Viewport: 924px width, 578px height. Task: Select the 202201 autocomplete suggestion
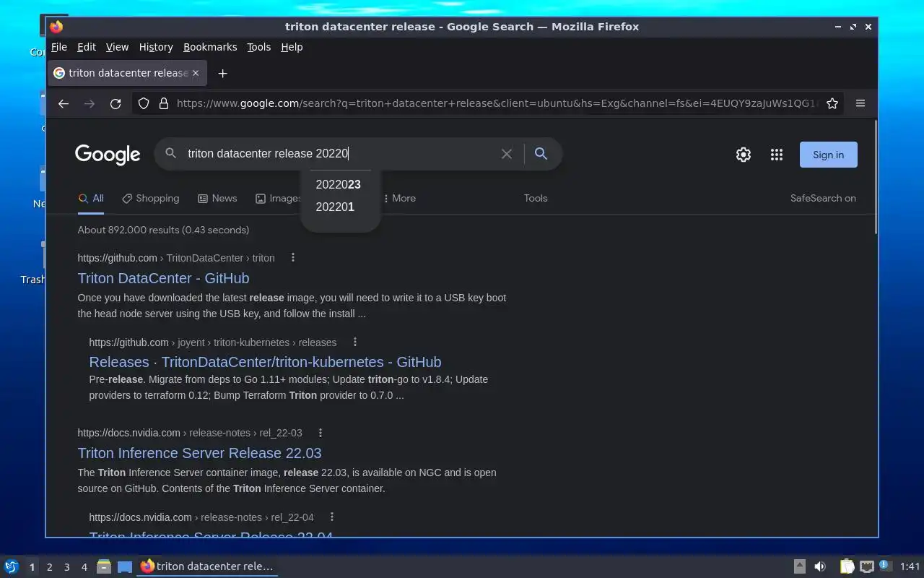[x=340, y=207]
